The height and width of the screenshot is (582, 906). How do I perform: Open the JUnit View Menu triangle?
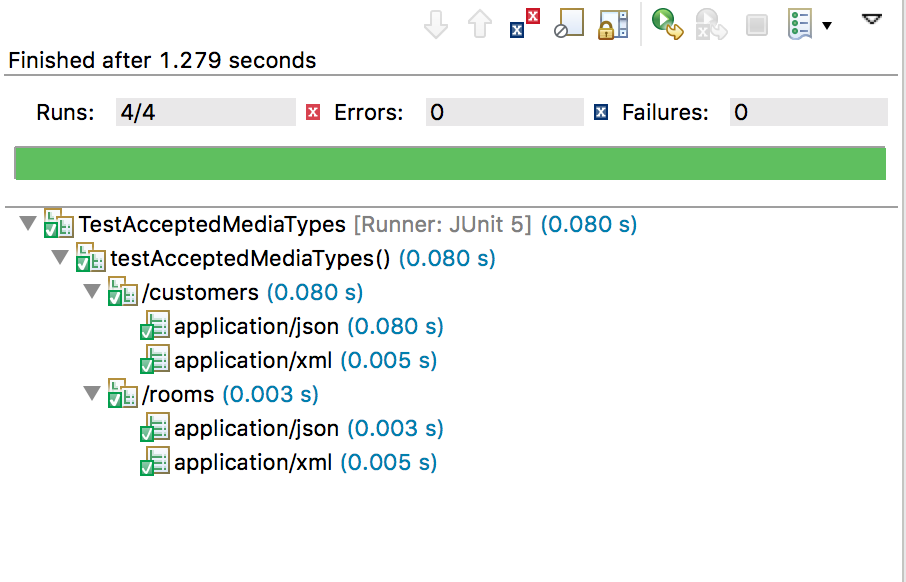pos(872,20)
